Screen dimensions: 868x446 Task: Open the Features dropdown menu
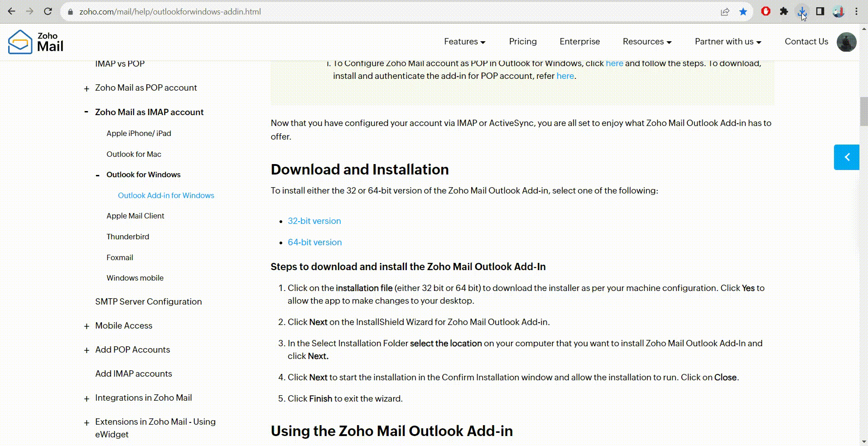pos(464,42)
